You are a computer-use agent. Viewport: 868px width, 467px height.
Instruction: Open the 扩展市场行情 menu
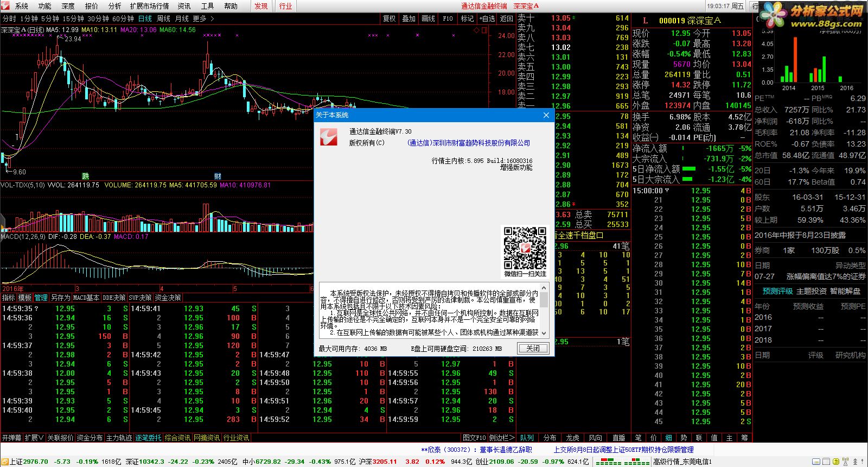pyautogui.click(x=149, y=6)
